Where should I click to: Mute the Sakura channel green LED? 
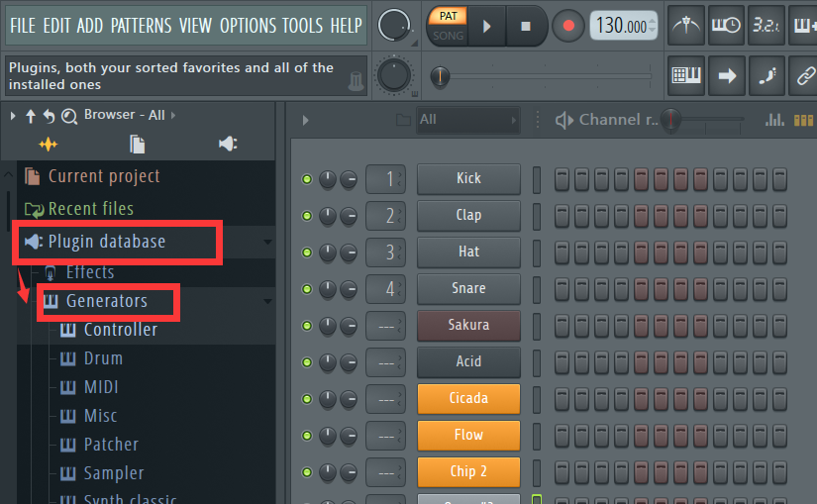pyautogui.click(x=307, y=326)
